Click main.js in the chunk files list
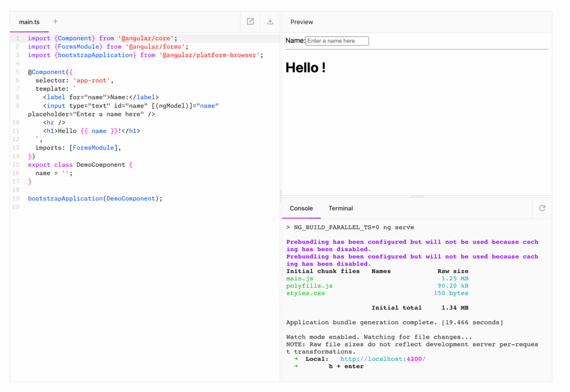Image resolution: width=570 pixels, height=392 pixels. (299, 278)
